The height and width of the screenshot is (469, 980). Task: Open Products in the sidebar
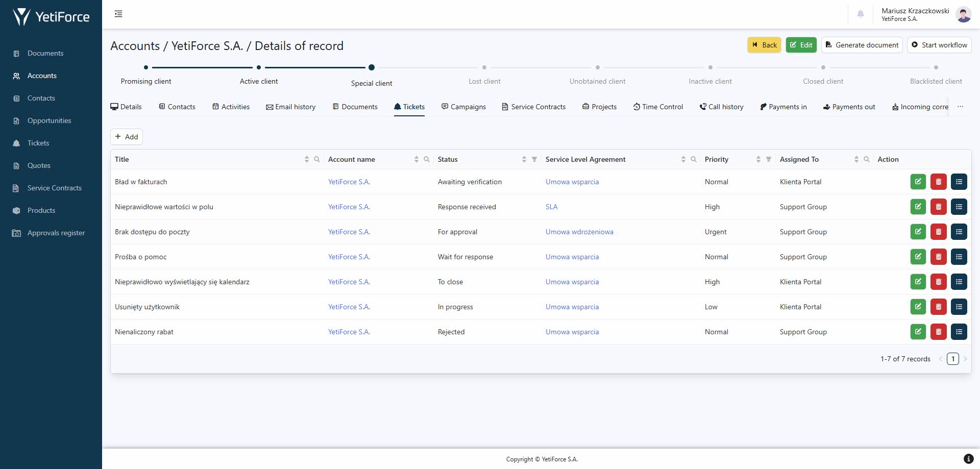(x=41, y=210)
